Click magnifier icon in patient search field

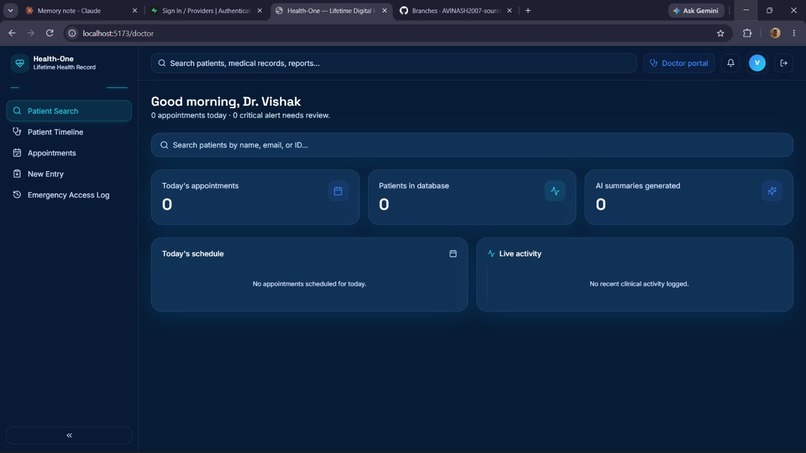tap(164, 145)
